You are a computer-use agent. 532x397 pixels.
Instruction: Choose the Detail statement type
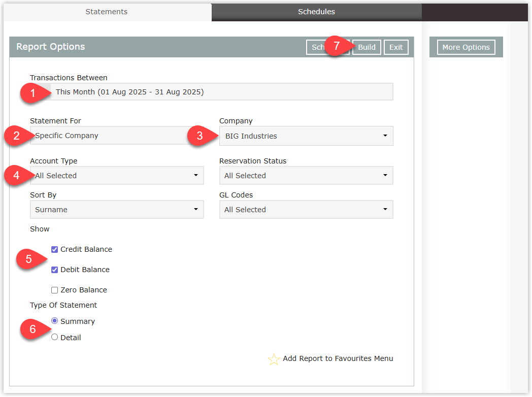coord(54,337)
